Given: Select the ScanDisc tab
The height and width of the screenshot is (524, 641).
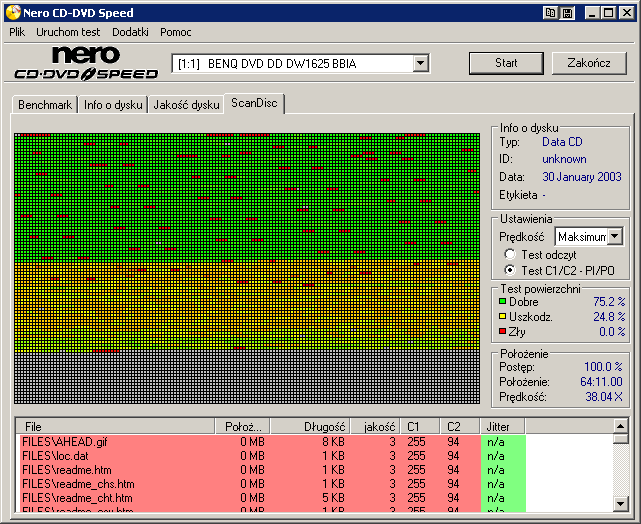Looking at the screenshot, I should 254,103.
